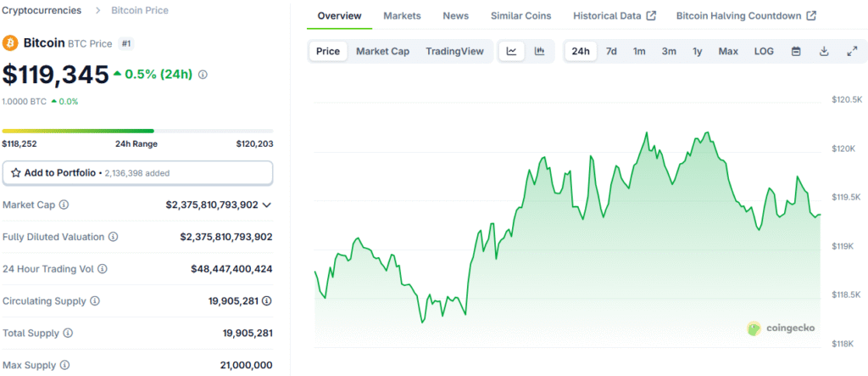Click Add to Portfolio button
868x376 pixels.
tap(138, 173)
